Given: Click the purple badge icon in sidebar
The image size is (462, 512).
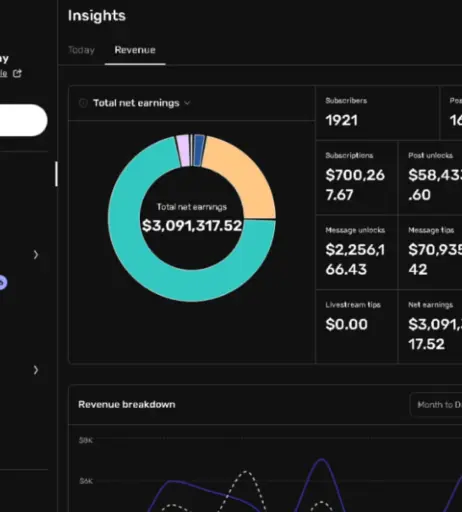Looking at the screenshot, I should coord(2,282).
